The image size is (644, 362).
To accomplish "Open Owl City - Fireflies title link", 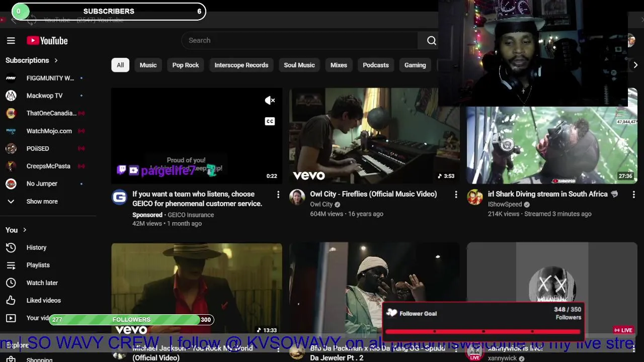I will (373, 194).
